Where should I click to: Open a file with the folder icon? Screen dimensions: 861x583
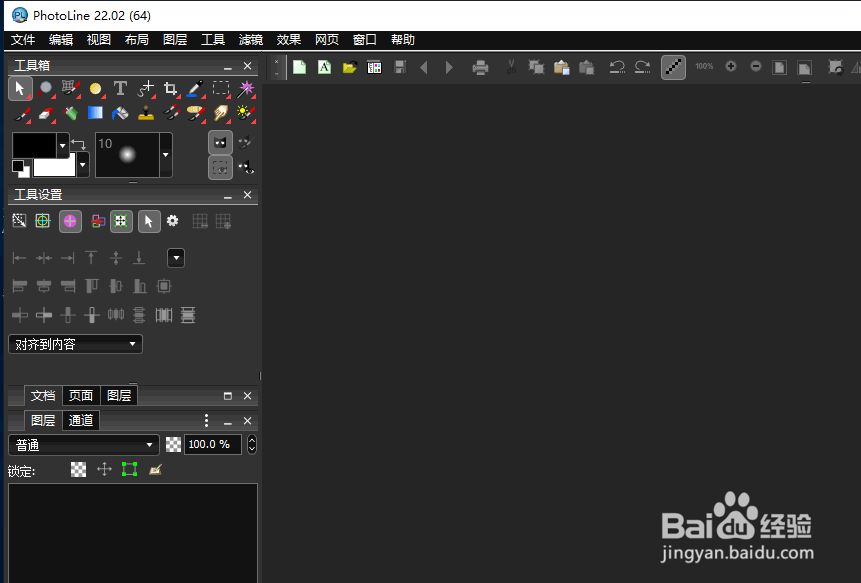click(350, 68)
